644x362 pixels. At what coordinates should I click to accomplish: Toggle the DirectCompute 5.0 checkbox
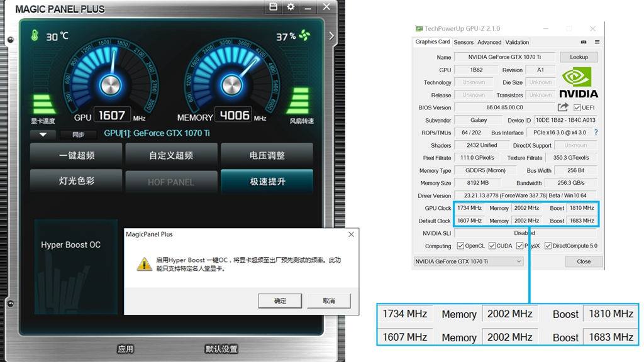pyautogui.click(x=548, y=246)
